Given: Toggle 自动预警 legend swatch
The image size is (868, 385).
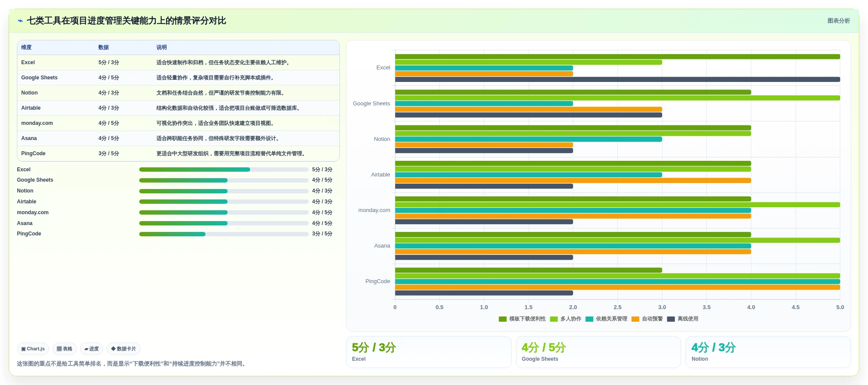Looking at the screenshot, I should [x=635, y=319].
